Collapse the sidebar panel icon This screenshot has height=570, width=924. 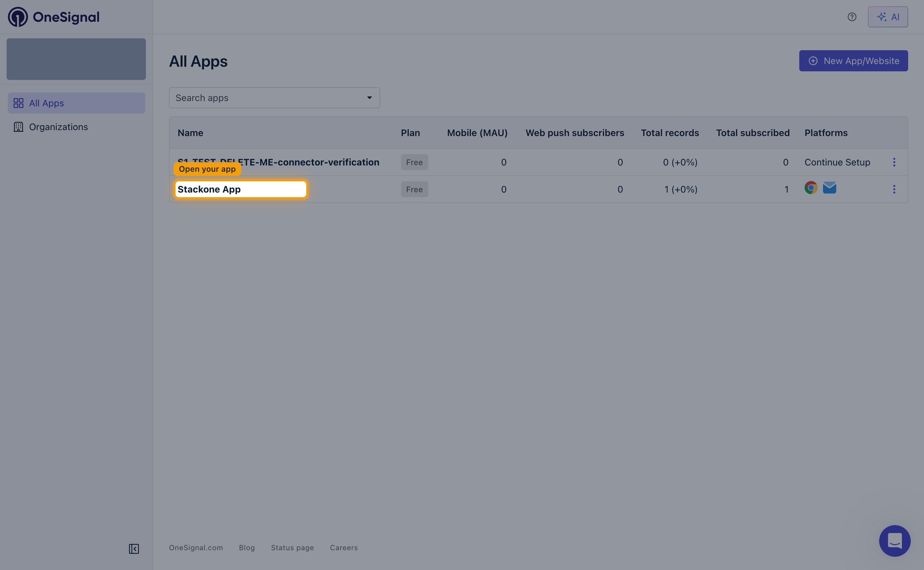click(x=134, y=549)
